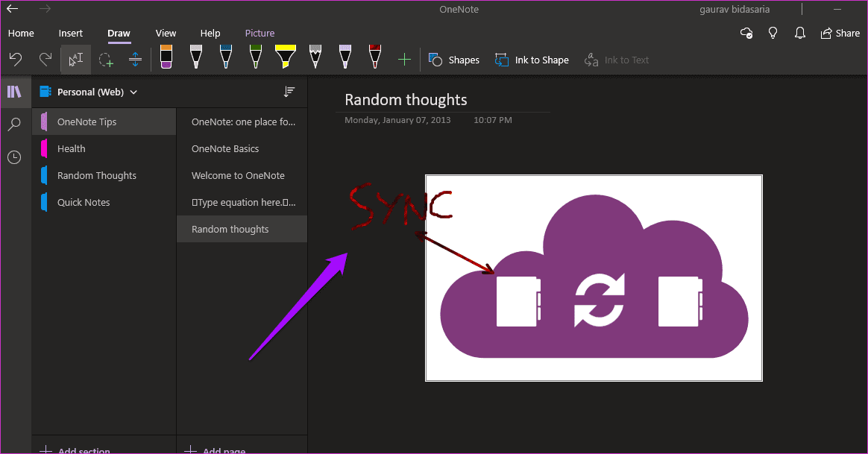This screenshot has height=454, width=868.
Task: Click the page date Monday, January 07, 2013
Action: click(397, 120)
